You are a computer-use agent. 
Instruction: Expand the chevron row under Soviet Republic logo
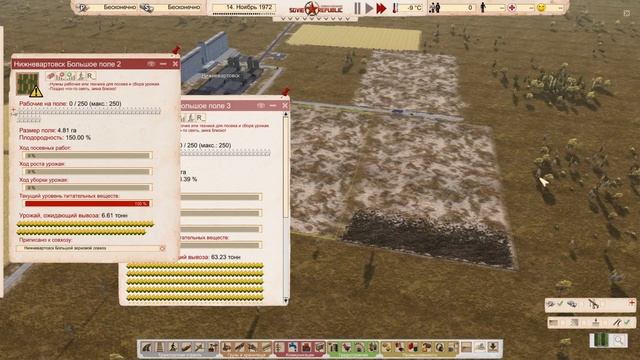click(315, 18)
